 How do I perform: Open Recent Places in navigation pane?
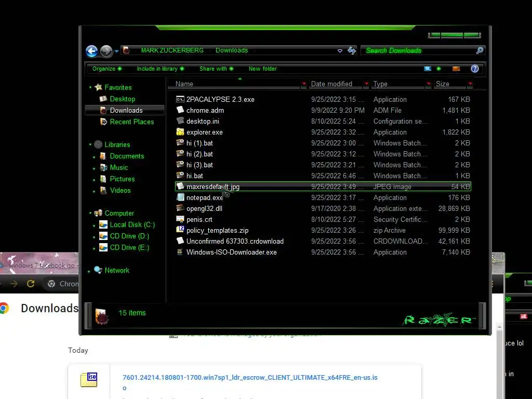(x=131, y=122)
